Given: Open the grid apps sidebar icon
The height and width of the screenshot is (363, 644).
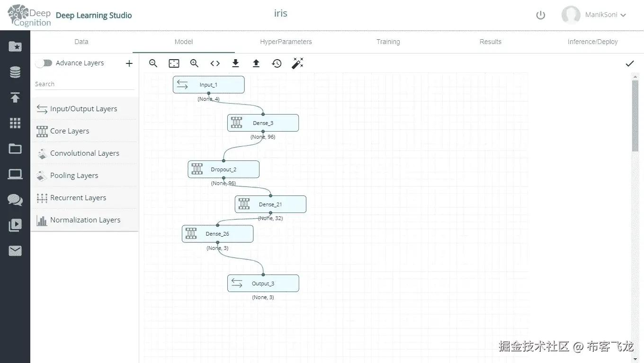Looking at the screenshot, I should 15,123.
